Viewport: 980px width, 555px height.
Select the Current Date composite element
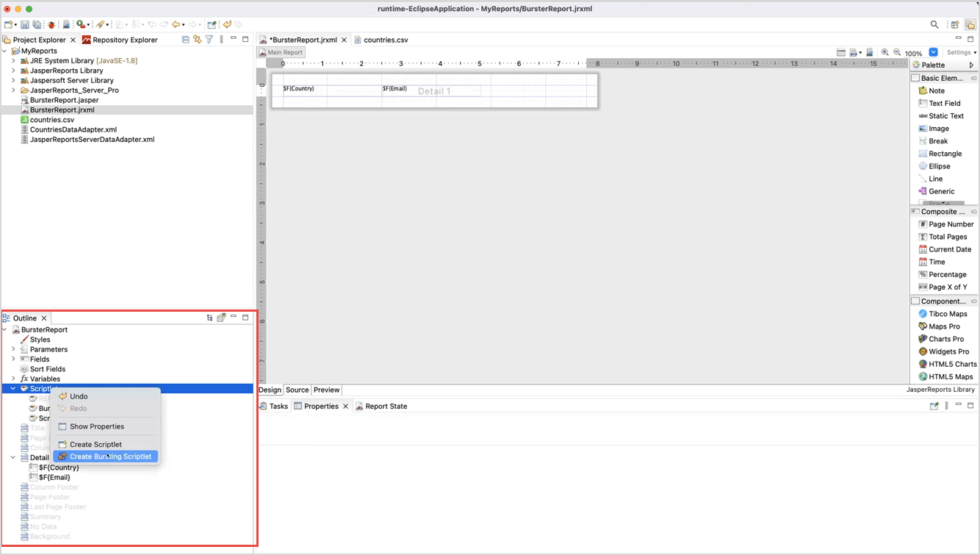click(945, 249)
